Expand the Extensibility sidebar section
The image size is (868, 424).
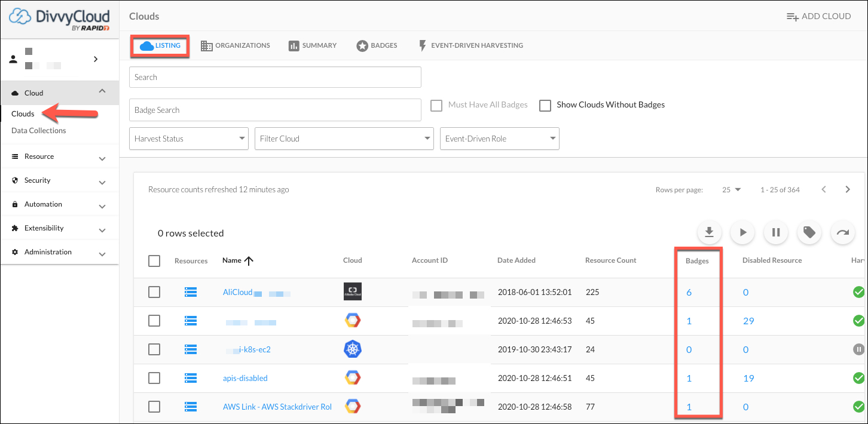102,230
